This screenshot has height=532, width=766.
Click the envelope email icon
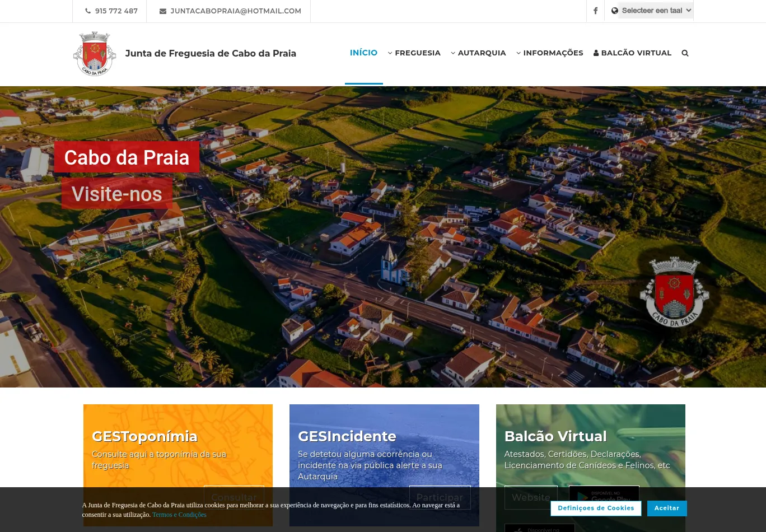(163, 11)
